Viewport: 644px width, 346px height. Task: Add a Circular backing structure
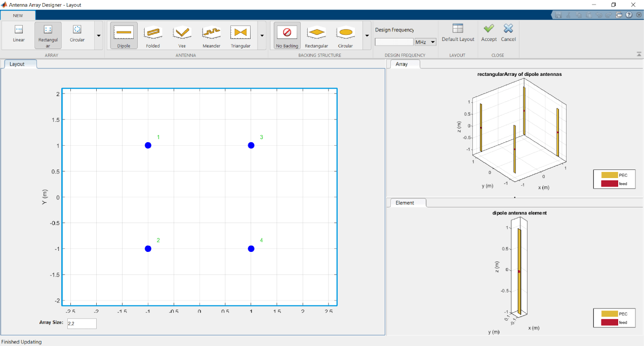346,34
